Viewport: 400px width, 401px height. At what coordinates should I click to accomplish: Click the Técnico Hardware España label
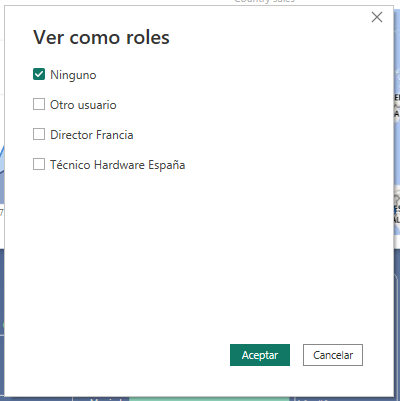(118, 165)
